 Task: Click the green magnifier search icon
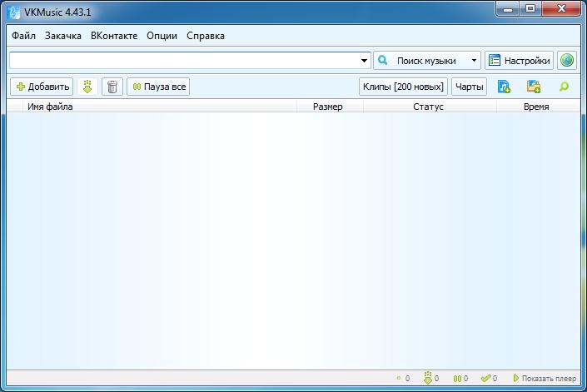coord(564,87)
